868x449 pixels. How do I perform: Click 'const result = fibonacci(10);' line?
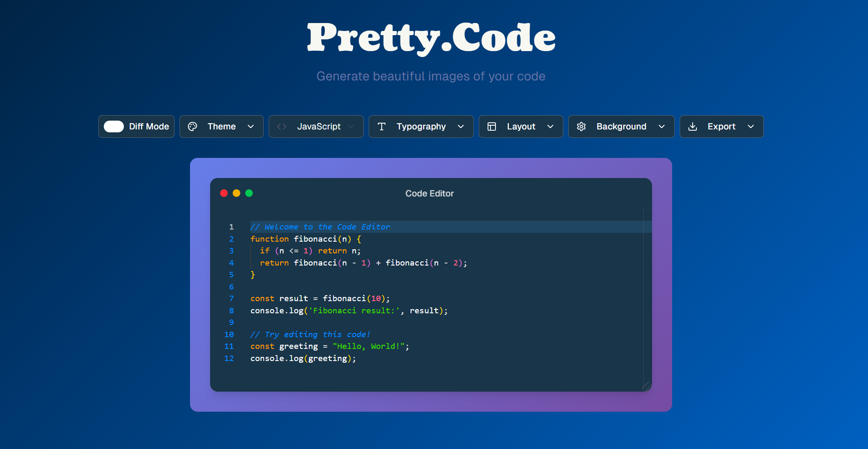(320, 299)
